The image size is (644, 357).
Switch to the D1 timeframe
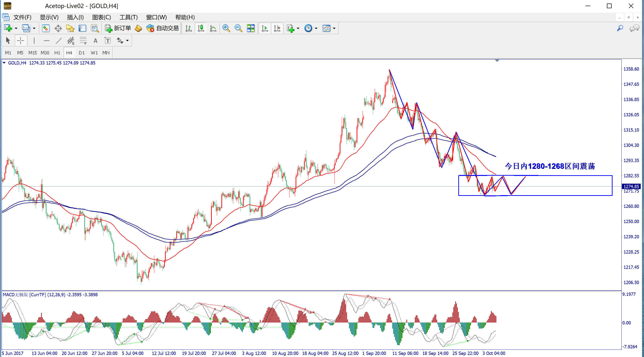pyautogui.click(x=81, y=53)
